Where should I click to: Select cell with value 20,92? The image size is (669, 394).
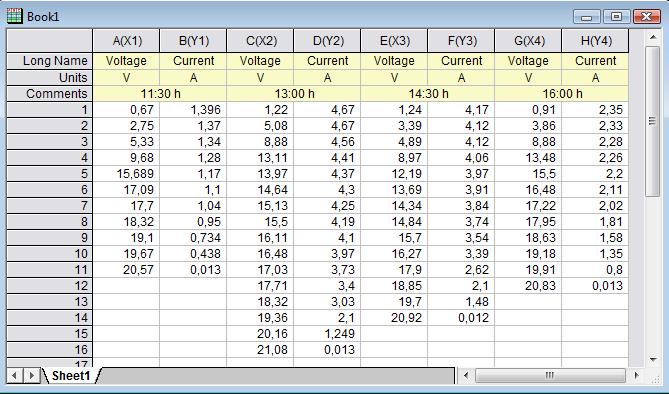coord(394,318)
